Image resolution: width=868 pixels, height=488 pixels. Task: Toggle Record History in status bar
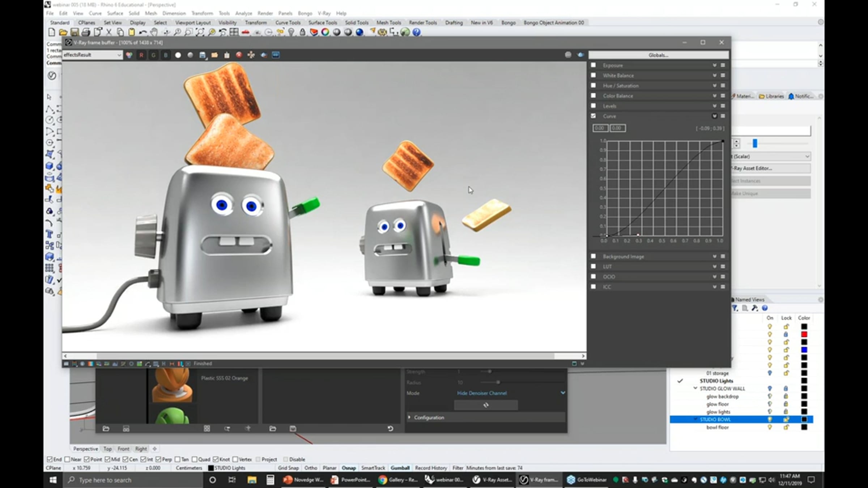tap(431, 468)
